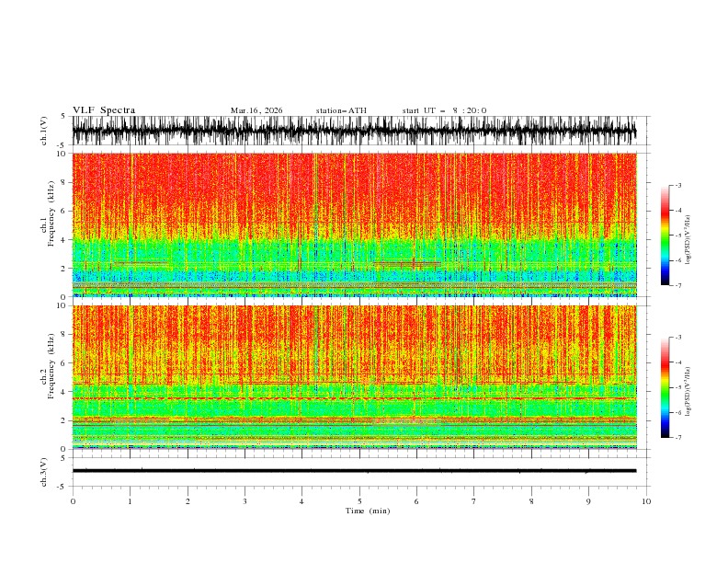Viewport: 728px width, 563px height.
Task: Click time axis tick label "2"
Action: pos(188,501)
